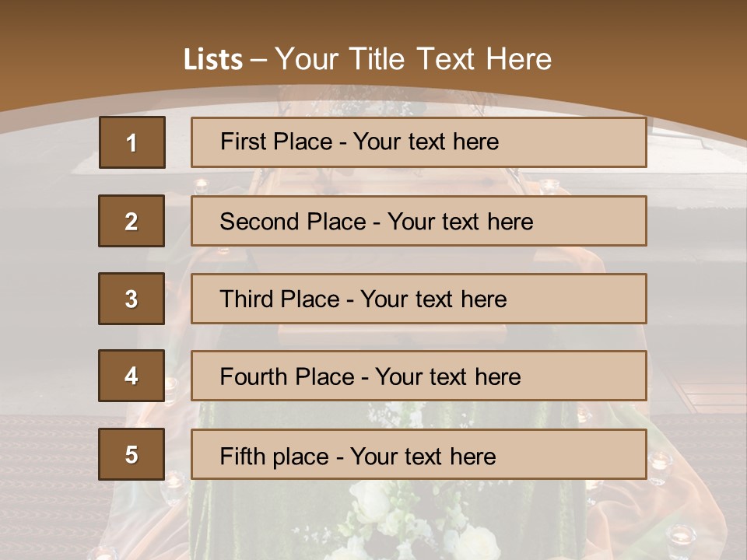This screenshot has width=747, height=560.
Task: Click the tealight candle in the bottom-right corner
Action: (682, 535)
